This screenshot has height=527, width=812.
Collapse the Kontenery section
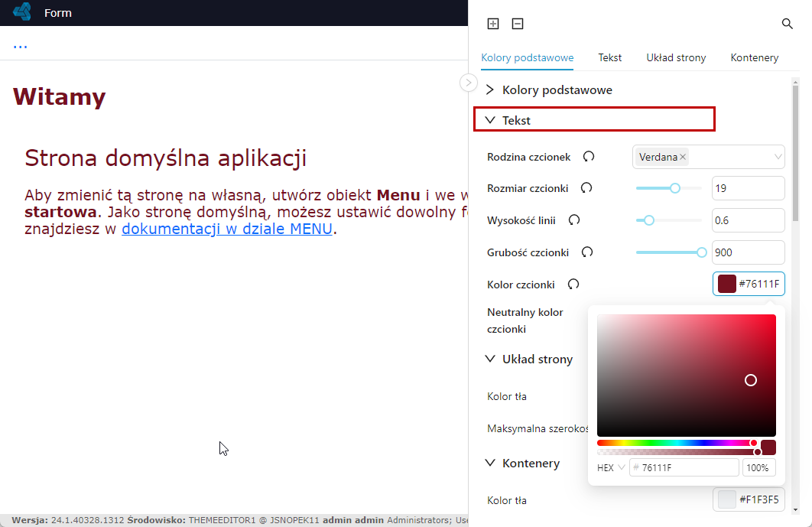(490, 462)
